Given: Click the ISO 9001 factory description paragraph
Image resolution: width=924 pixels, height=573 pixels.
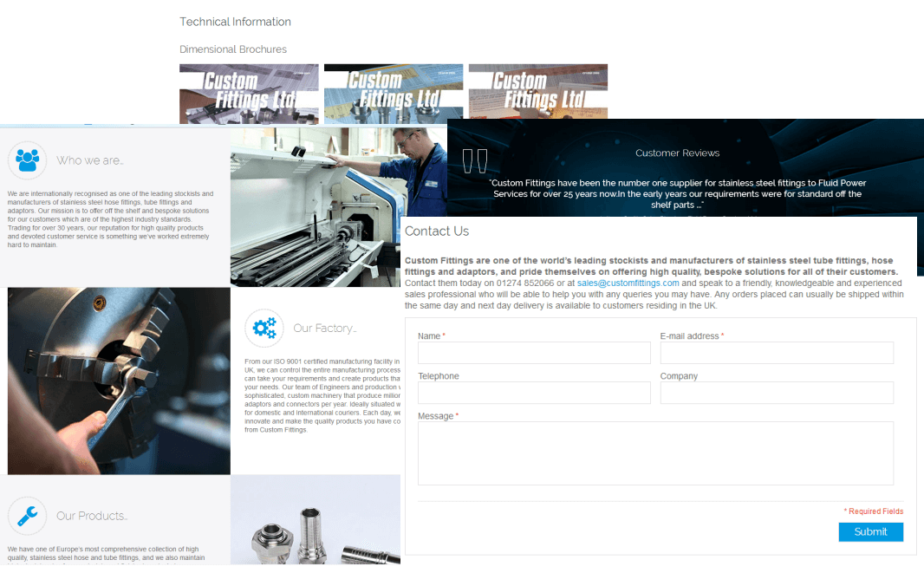Looking at the screenshot, I should click(x=322, y=395).
